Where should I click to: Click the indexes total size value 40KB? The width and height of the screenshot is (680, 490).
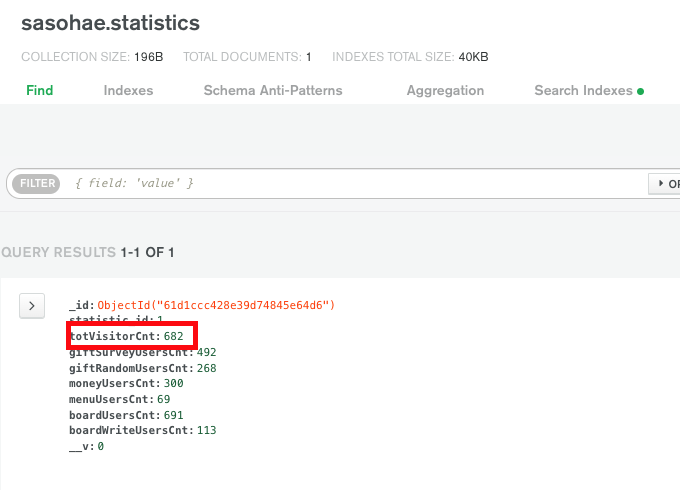(x=474, y=57)
